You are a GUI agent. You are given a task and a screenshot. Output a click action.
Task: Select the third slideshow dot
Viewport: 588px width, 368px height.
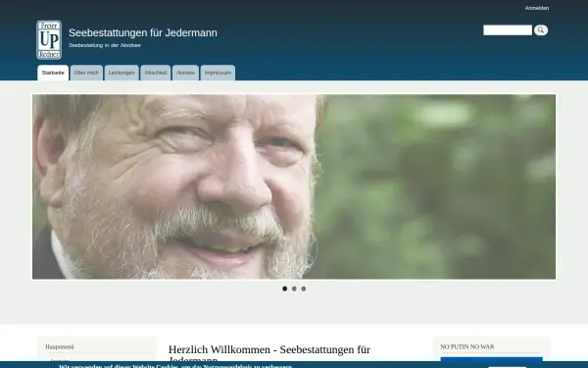(304, 289)
